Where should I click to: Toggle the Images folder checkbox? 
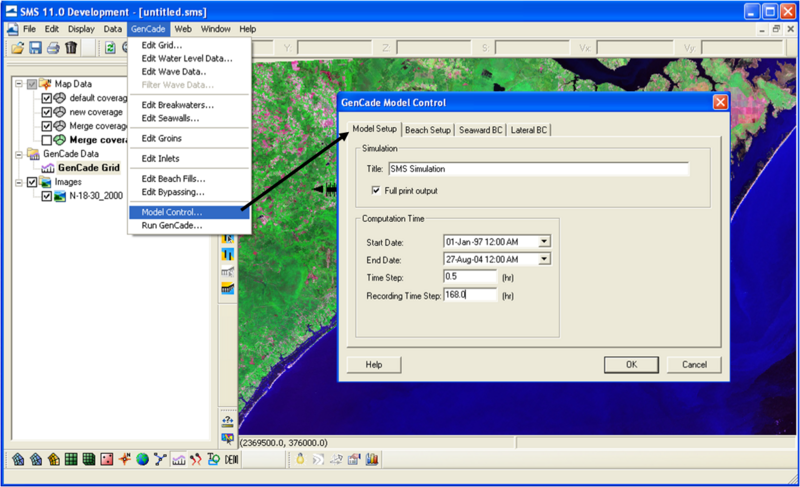32,182
